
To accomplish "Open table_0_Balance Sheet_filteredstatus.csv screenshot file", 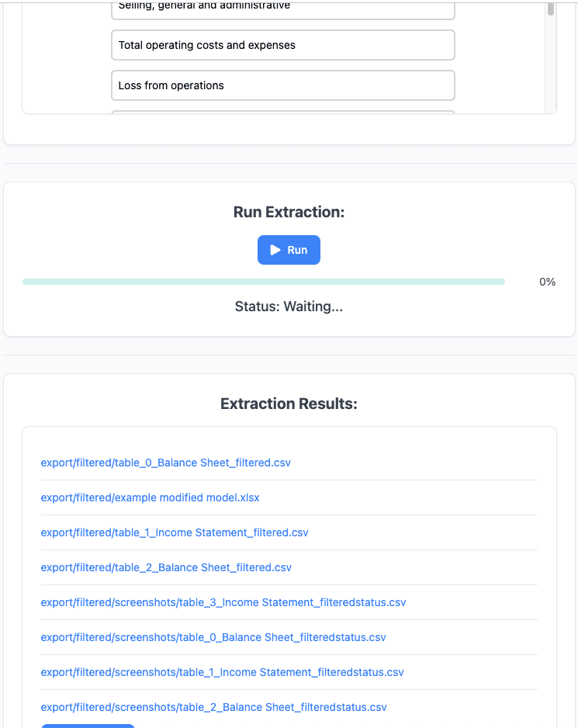I will click(213, 637).
